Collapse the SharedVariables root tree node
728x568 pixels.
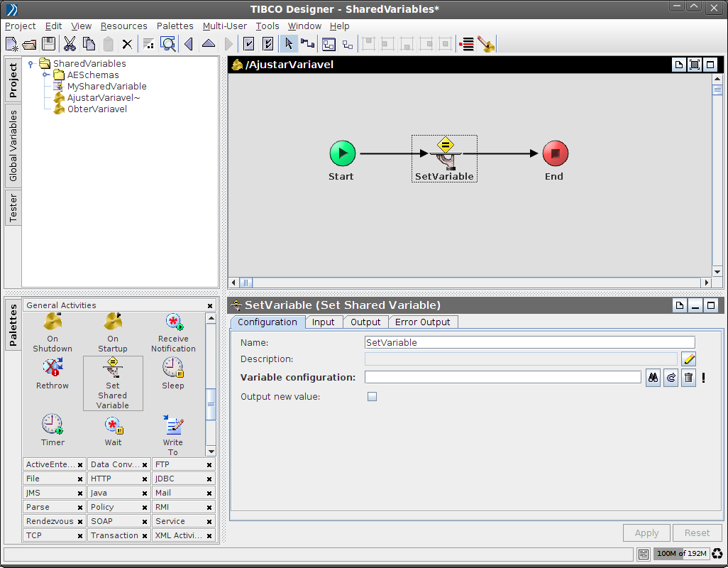click(x=31, y=64)
